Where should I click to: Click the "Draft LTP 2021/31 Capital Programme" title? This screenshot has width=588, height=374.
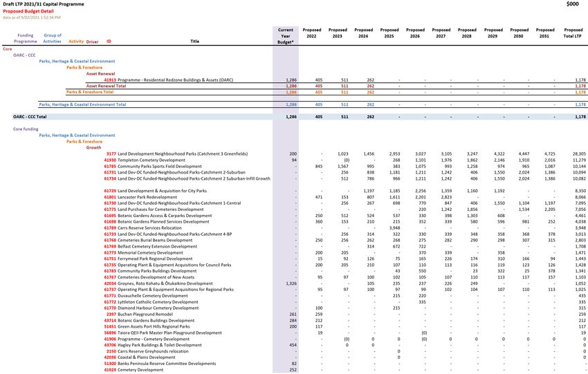(x=44, y=4)
